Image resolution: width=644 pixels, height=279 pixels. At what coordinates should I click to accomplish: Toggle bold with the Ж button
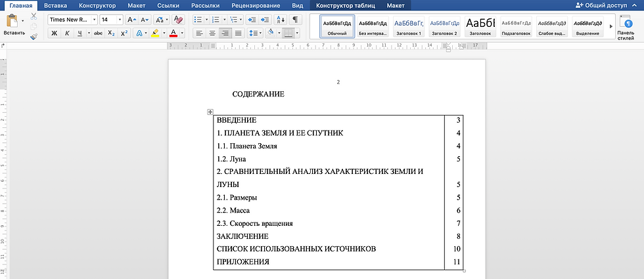[x=54, y=33]
